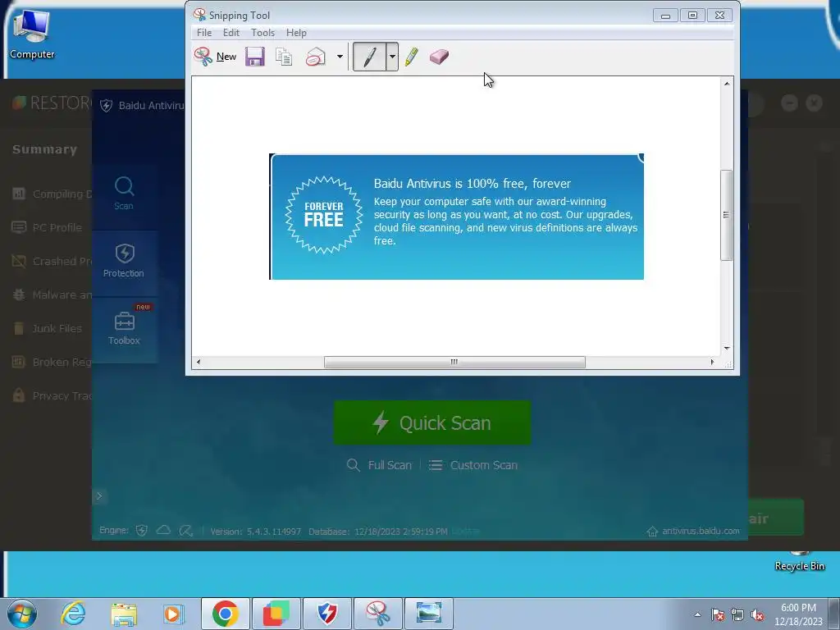Select the Pen tool
Screen dimensions: 840x630
pyautogui.click(x=370, y=57)
